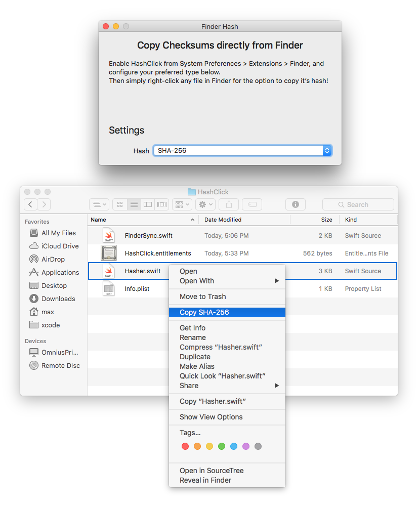The height and width of the screenshot is (509, 420).
Task: Open the path list dropdown in Finder toolbar
Action: (x=99, y=204)
